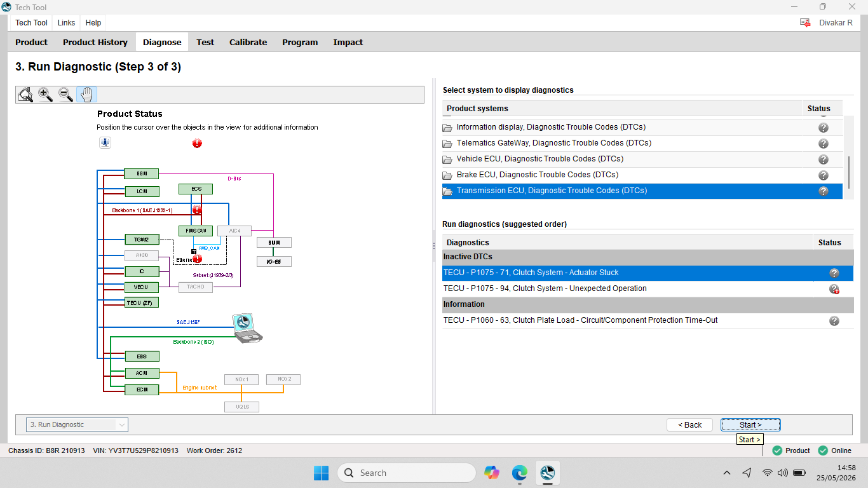Screen dimensions: 868x488
Task: Expand Information display DTCs folder
Action: tap(447, 128)
